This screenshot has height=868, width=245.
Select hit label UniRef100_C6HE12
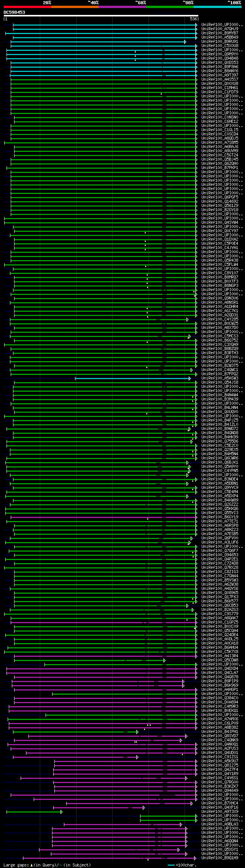point(220,122)
